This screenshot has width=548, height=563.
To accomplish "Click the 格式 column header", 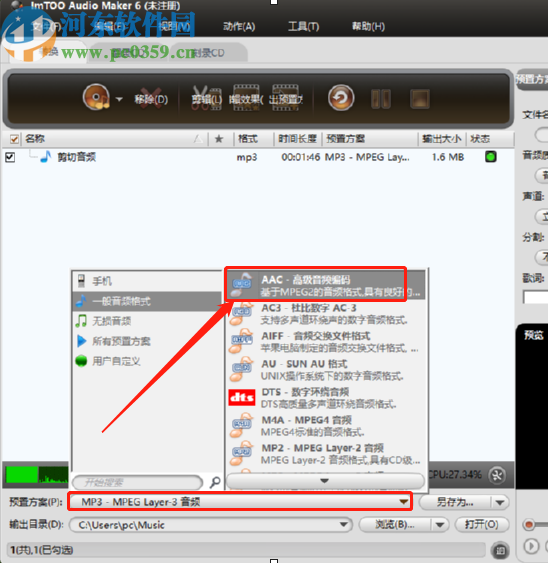I will [248, 139].
